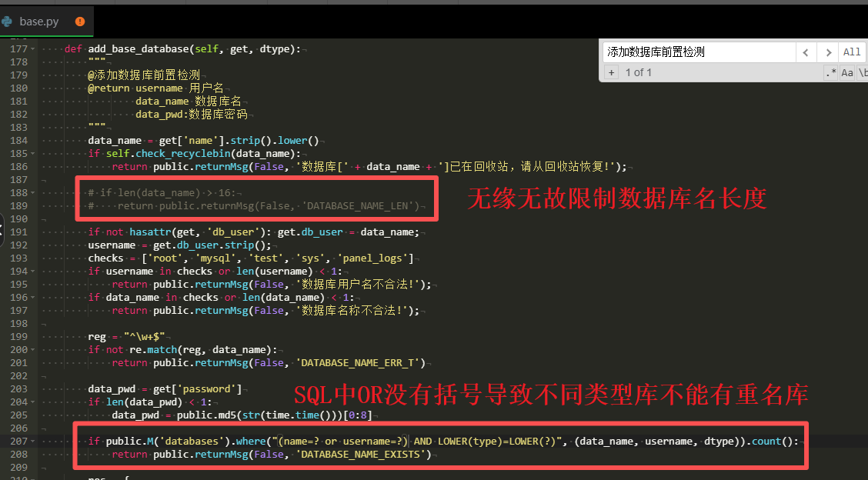Click All to find every match
Viewport: 868px width, 480px height.
click(851, 52)
